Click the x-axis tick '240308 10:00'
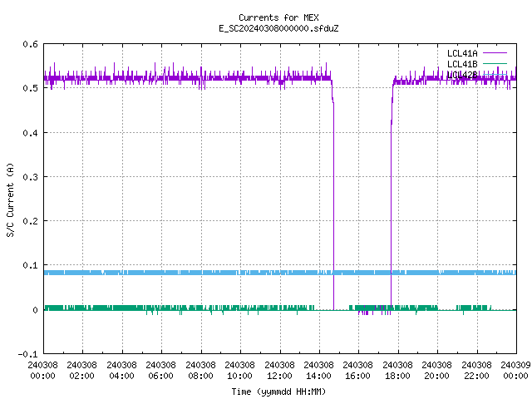 point(239,370)
